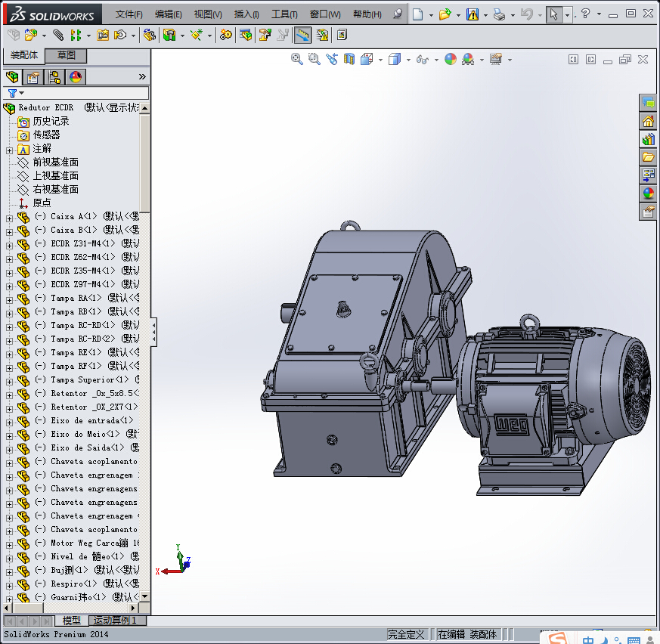660x644 pixels.
Task: Expand the 注解 annotations folder
Action: [x=9, y=149]
